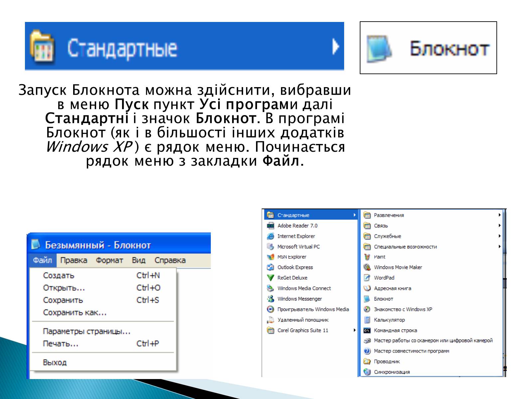Choose Открыть... menu entry
Screen dimensions: 532x399
point(103,288)
